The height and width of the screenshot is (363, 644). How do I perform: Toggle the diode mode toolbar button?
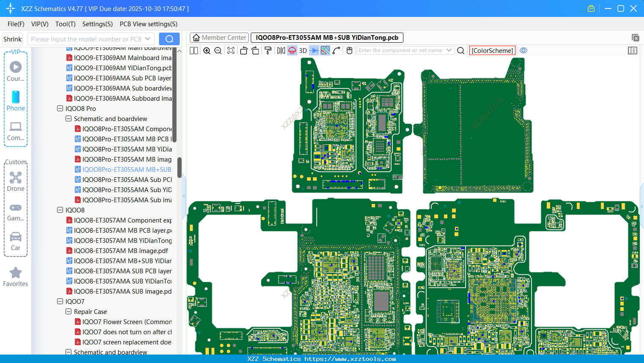(x=314, y=51)
